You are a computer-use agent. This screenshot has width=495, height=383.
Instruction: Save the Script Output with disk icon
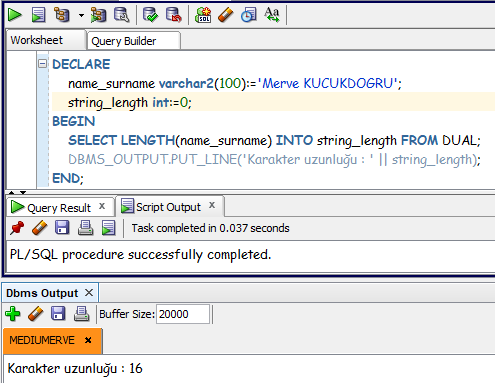(62, 228)
